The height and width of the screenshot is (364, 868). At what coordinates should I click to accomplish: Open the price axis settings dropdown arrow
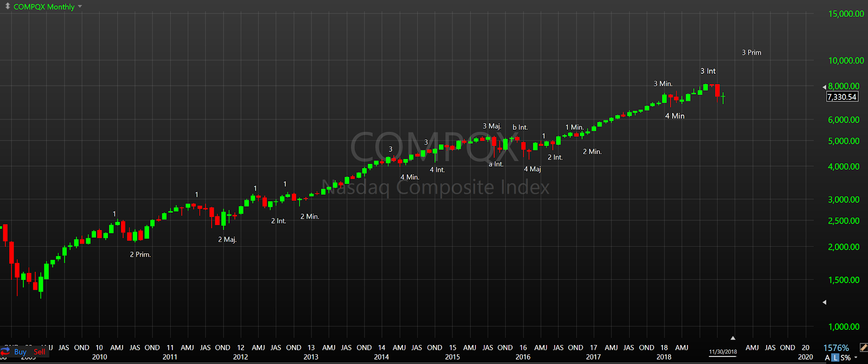click(856, 357)
